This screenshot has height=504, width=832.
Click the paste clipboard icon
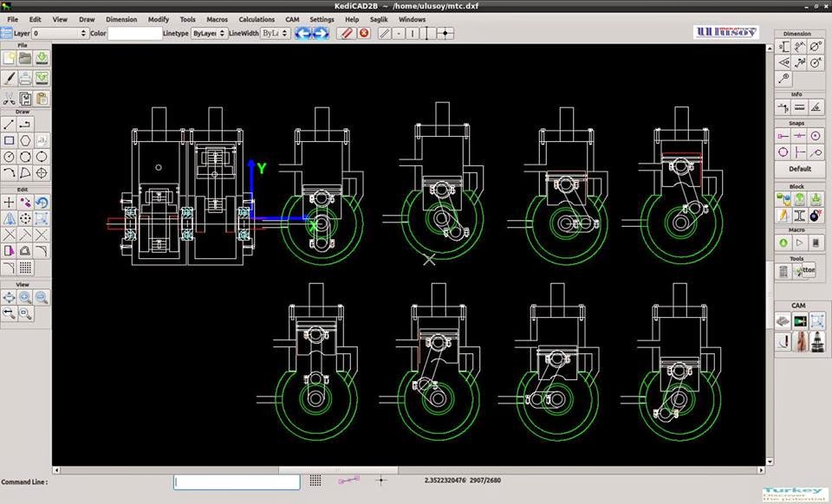42,99
